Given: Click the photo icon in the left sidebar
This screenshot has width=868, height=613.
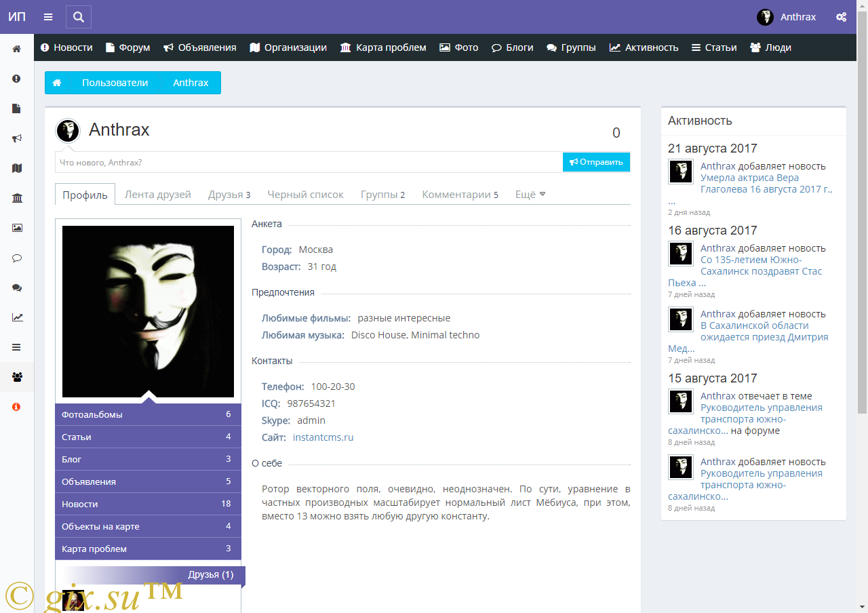Looking at the screenshot, I should point(17,228).
